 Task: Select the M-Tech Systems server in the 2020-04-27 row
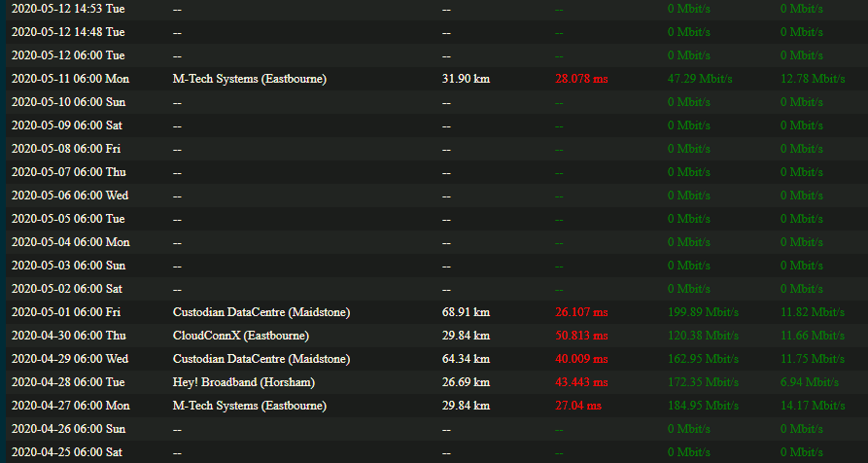pos(250,406)
